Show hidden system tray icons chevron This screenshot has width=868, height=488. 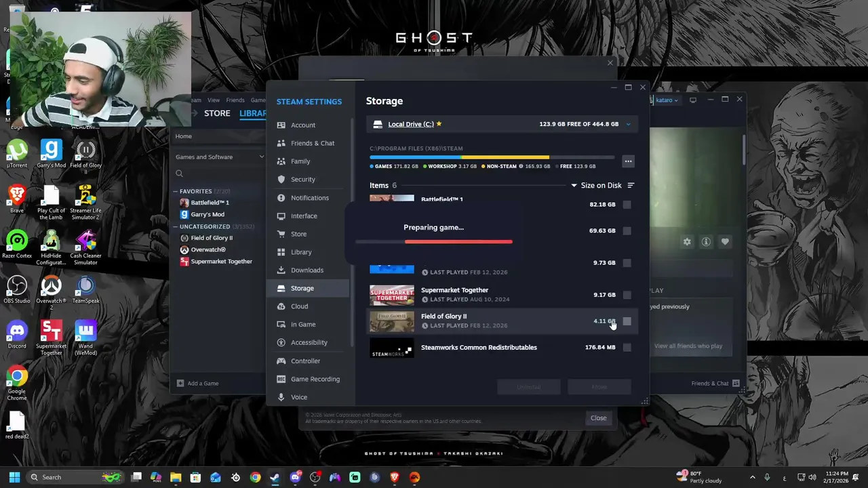point(752,477)
